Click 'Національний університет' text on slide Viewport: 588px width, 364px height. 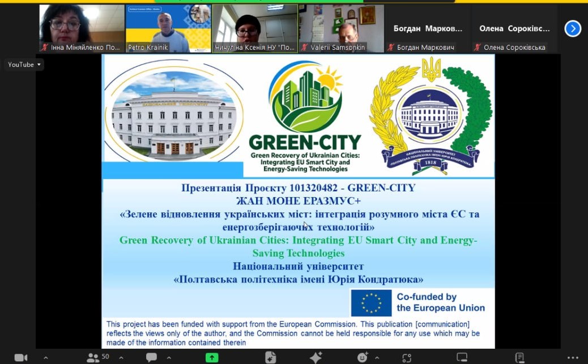[299, 267]
